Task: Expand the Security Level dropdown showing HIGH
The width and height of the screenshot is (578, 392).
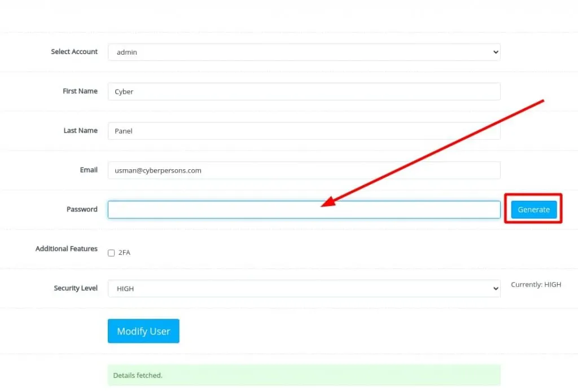Action: (304, 288)
